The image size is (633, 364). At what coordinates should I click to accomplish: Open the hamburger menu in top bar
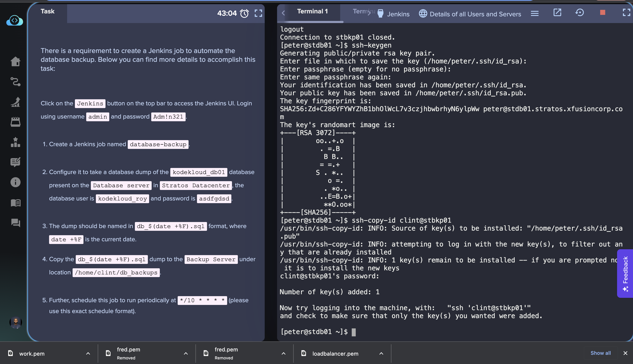tap(535, 13)
